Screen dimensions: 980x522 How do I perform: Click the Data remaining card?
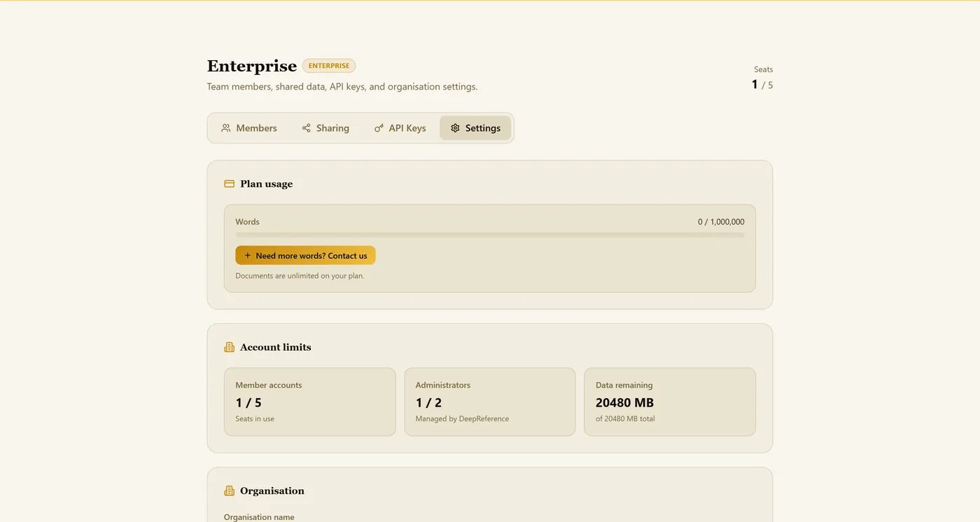coord(670,402)
